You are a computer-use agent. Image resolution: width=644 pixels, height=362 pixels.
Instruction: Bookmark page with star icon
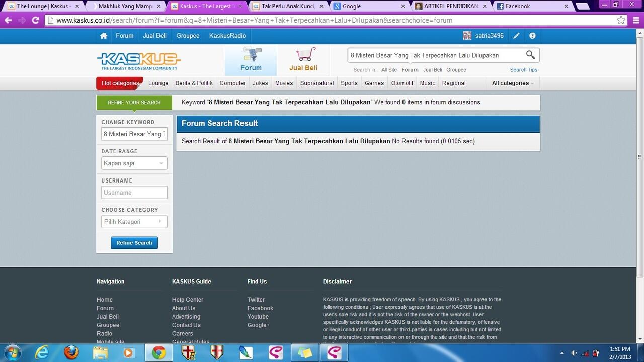(621, 20)
